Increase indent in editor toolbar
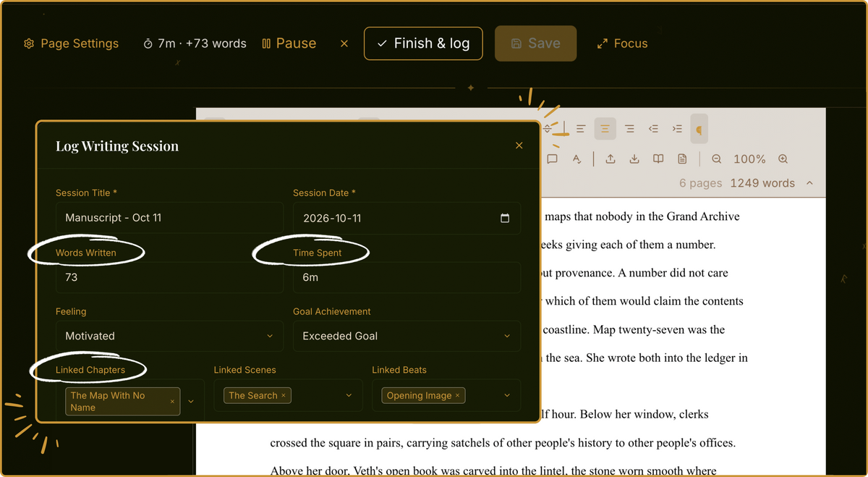The height and width of the screenshot is (477, 868). coord(677,129)
